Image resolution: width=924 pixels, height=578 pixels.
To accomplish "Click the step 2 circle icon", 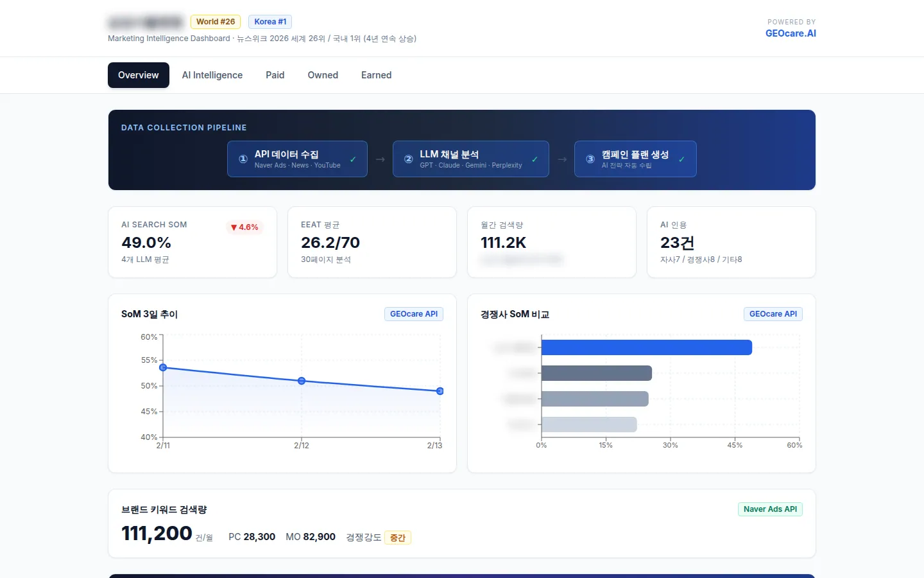I will (408, 159).
